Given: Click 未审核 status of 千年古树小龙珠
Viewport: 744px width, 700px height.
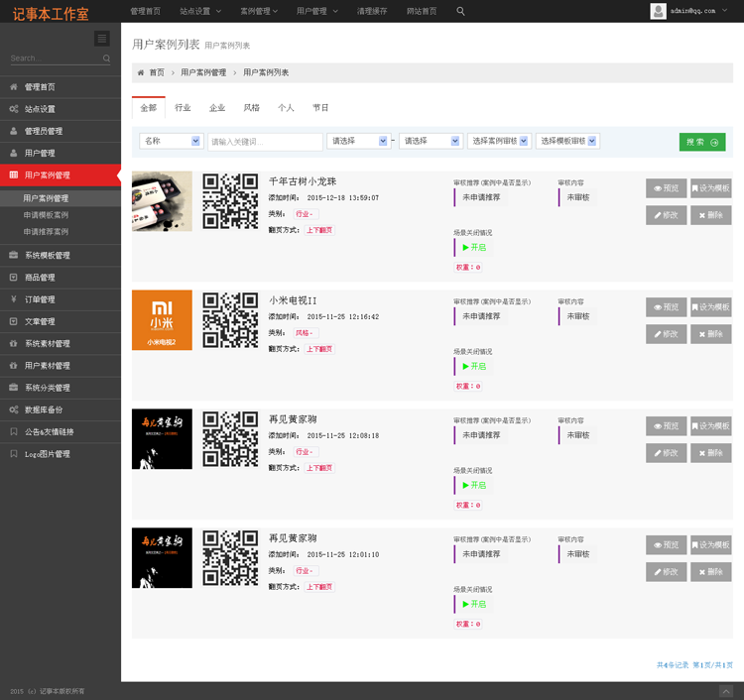Looking at the screenshot, I should tap(578, 197).
